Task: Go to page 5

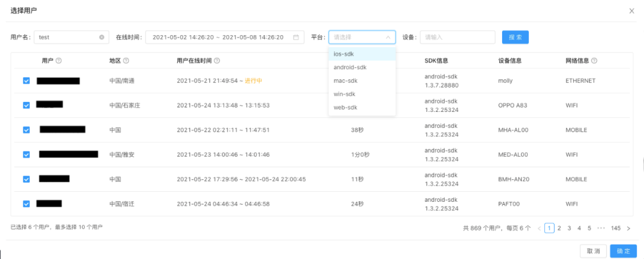Action: pyautogui.click(x=589, y=228)
